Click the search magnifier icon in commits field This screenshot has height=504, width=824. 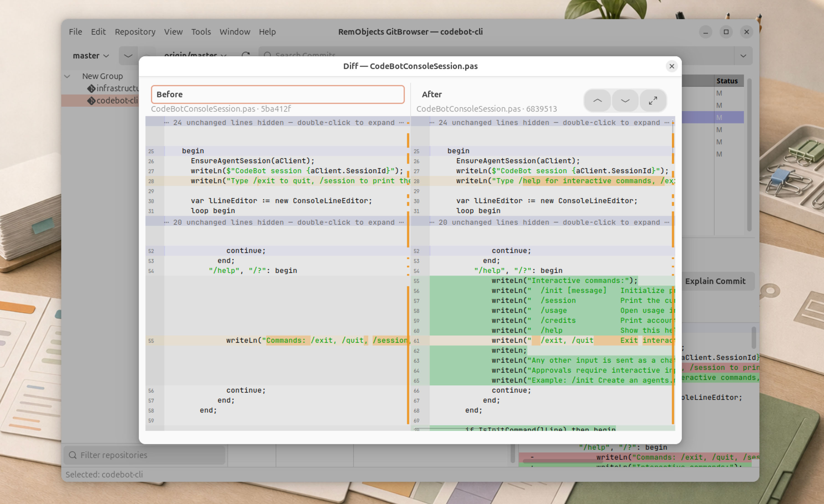pos(267,55)
